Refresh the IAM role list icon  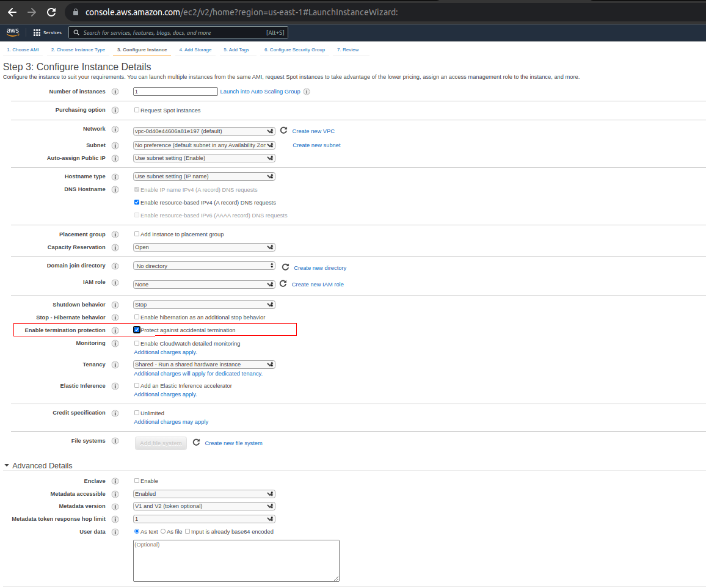(283, 284)
